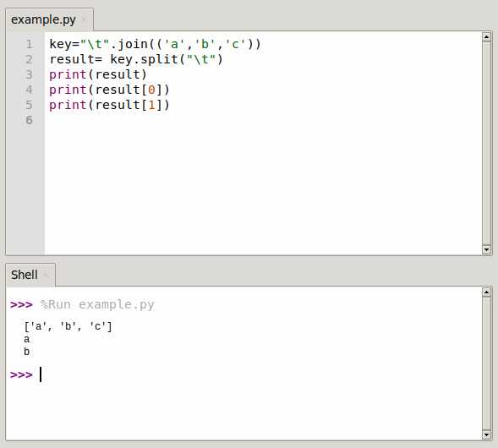This screenshot has width=498, height=448.
Task: Click the Shell vertical scrollbar track
Action: [486, 363]
